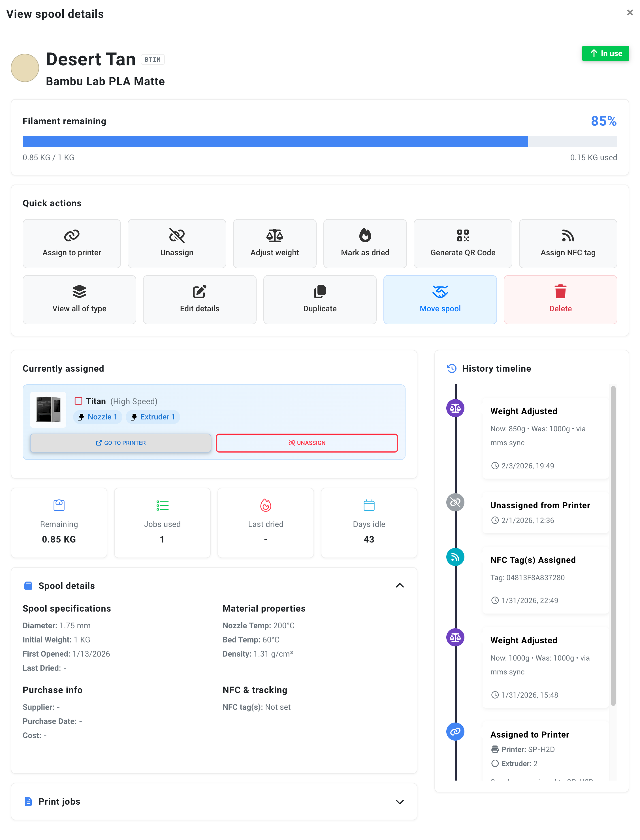Click the Unassigned from Printer gray marker
The image size is (640, 840).
point(455,502)
